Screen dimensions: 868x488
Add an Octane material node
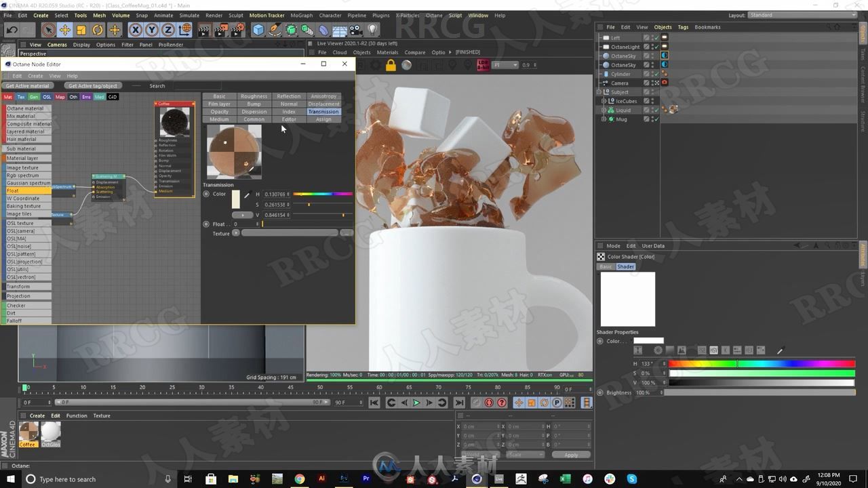pos(28,108)
